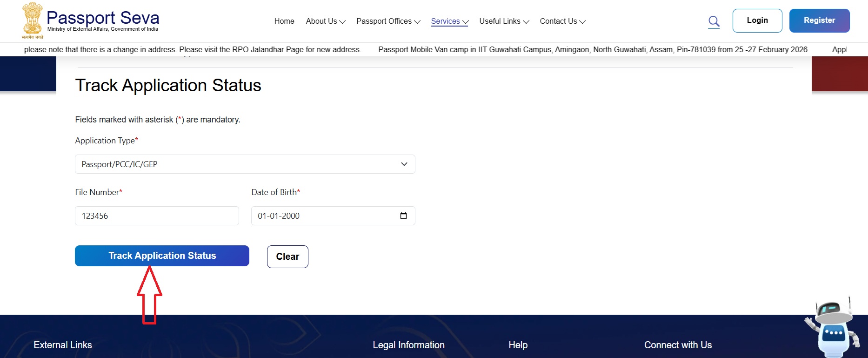Click the Login button

[x=757, y=20]
